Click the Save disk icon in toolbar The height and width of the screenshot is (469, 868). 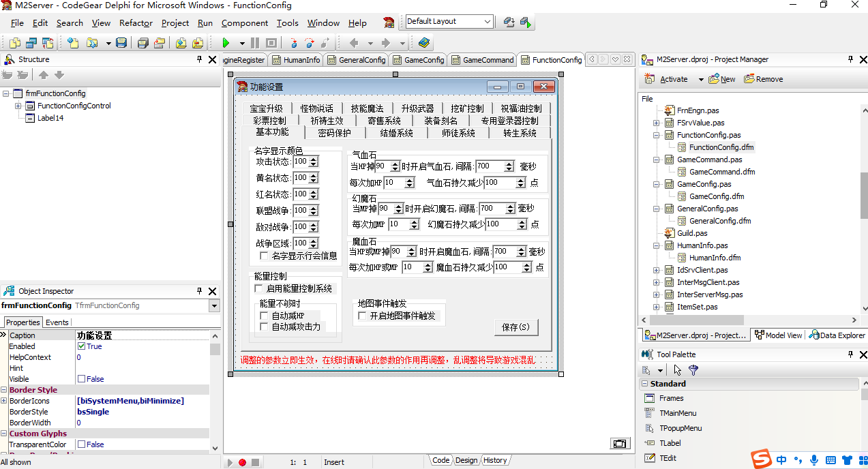tap(121, 43)
